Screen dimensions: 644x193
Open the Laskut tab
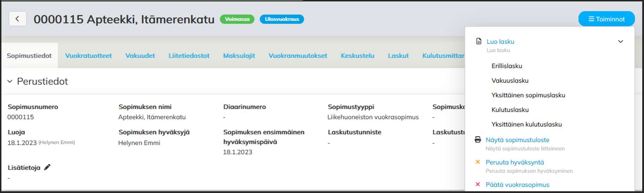click(x=398, y=56)
